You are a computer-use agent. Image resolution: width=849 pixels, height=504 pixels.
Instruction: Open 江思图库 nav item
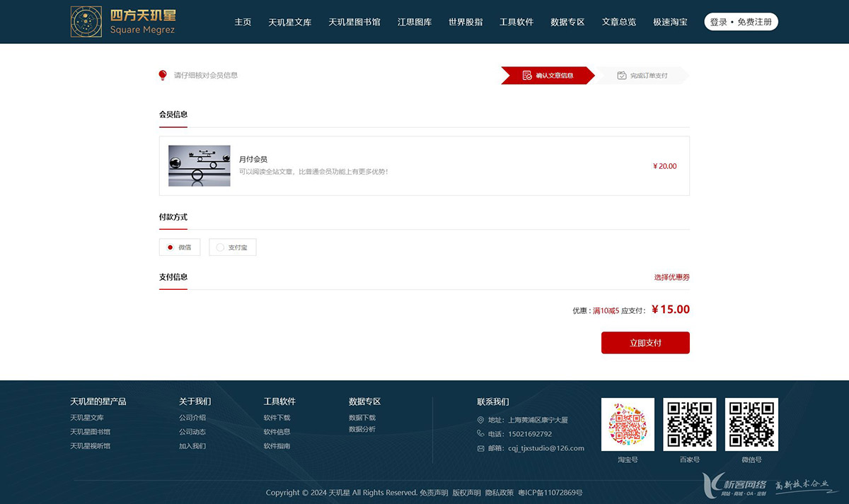pos(415,22)
